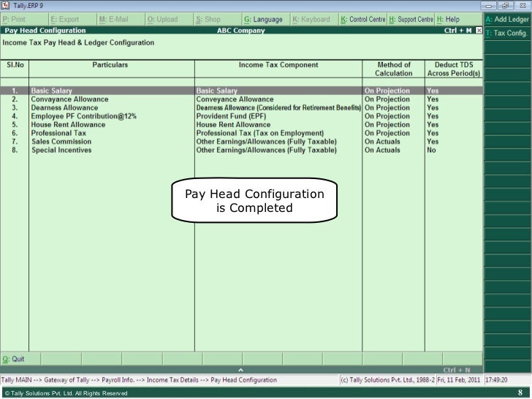Click the Print button in top toolbar

(15, 19)
